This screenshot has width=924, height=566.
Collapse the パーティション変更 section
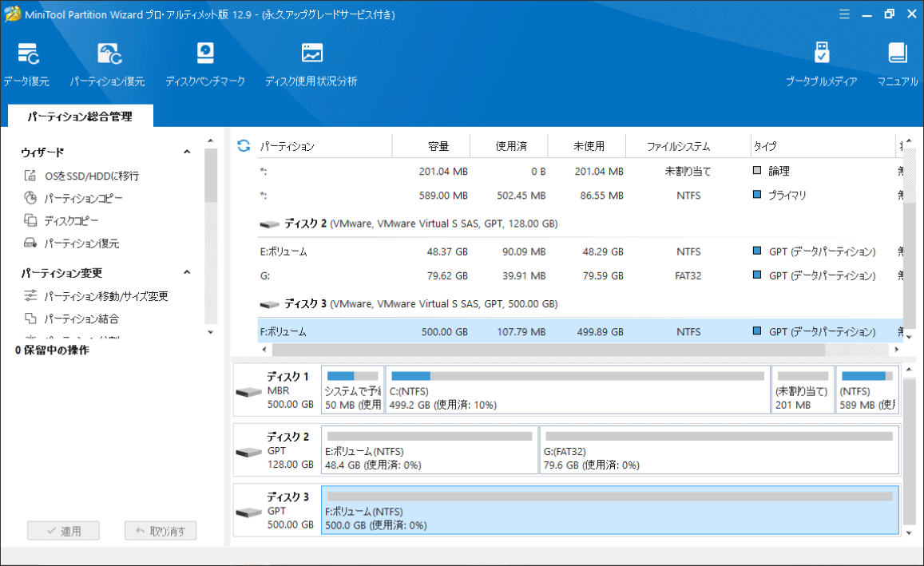pos(187,272)
